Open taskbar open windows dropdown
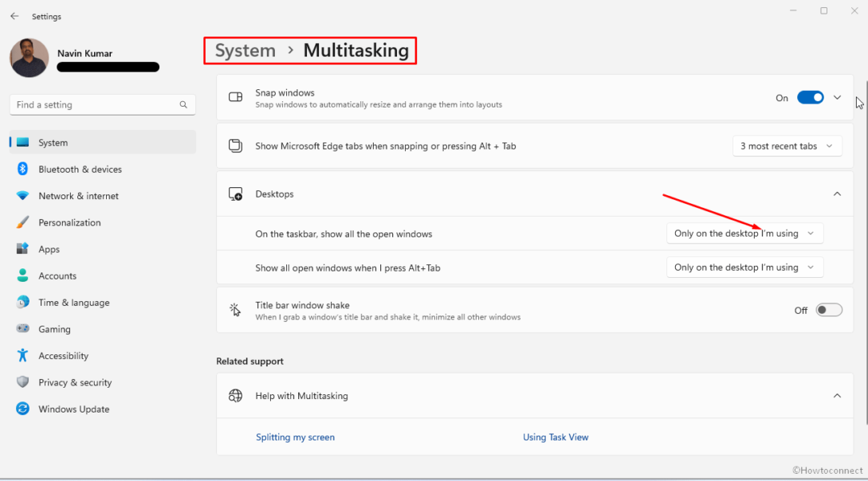 tap(744, 233)
